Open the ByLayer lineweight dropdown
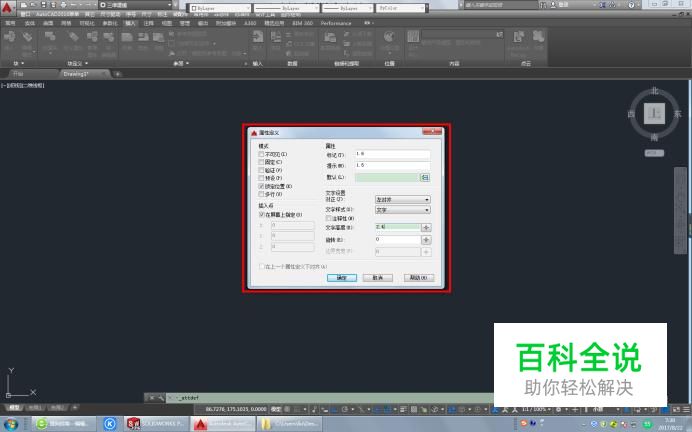 coord(347,8)
